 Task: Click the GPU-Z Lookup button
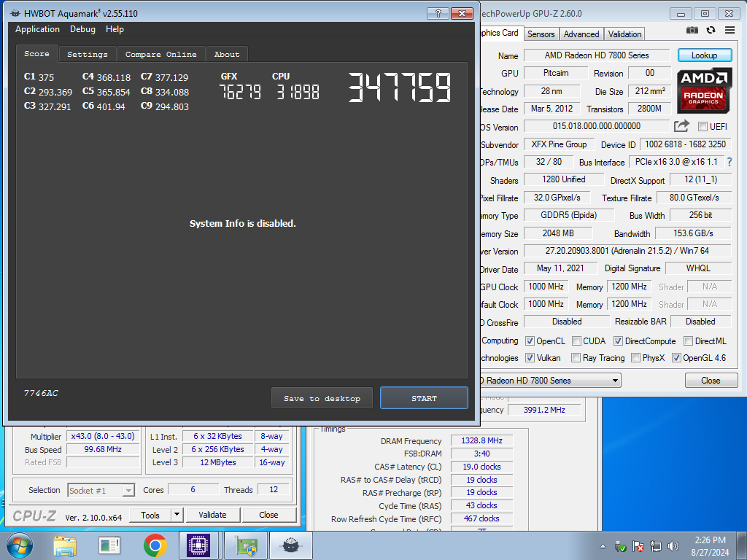click(x=704, y=55)
